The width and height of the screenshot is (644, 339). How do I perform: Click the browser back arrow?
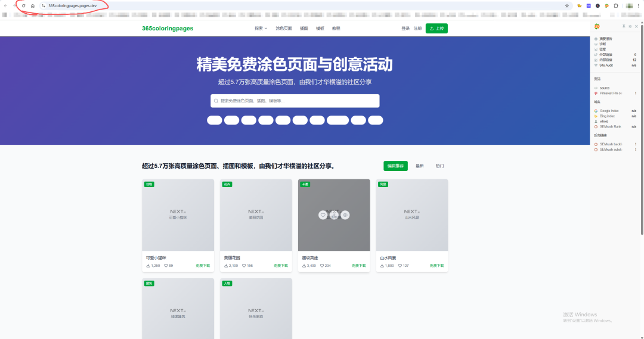pyautogui.click(x=5, y=6)
